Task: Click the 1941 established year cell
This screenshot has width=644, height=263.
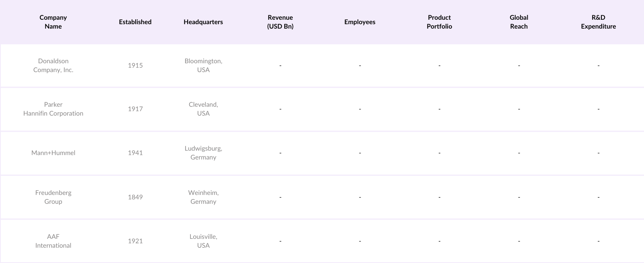Action: [135, 153]
